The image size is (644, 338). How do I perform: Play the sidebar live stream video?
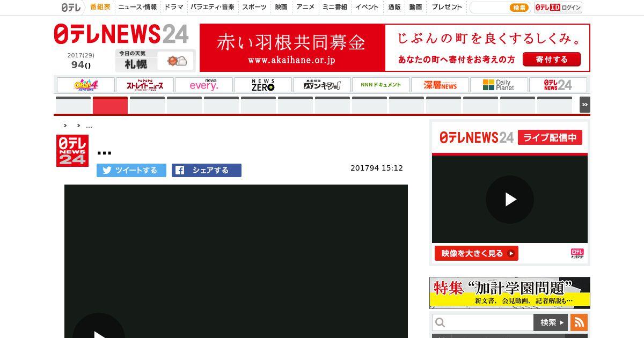510,200
